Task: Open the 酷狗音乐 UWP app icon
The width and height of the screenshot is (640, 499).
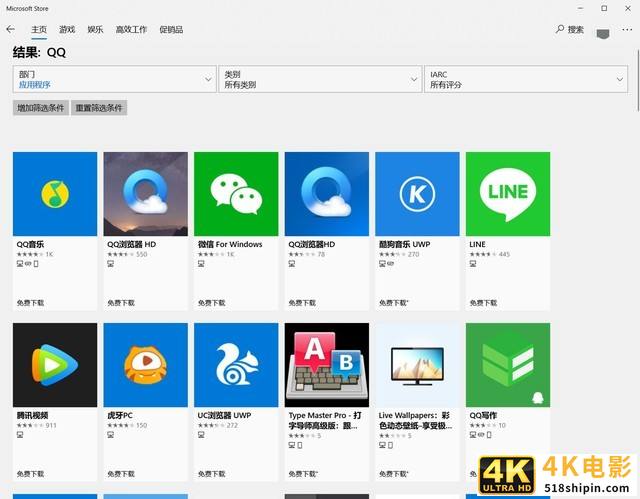Action: (x=418, y=194)
